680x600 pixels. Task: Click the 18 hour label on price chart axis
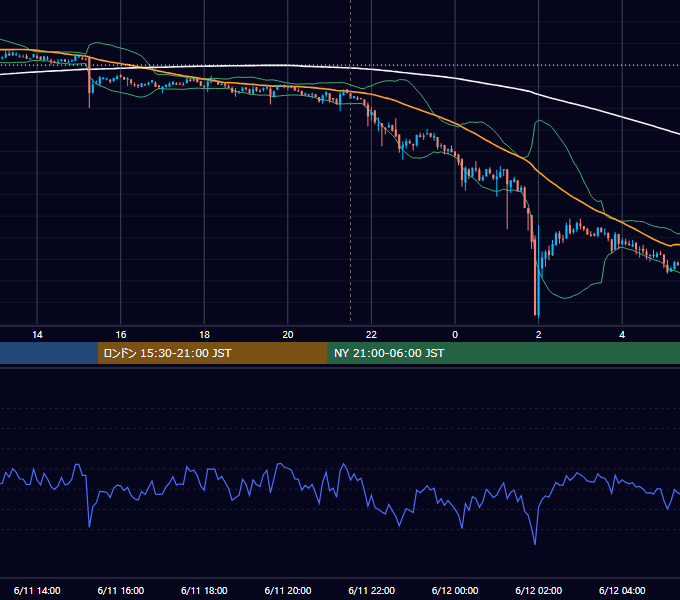coord(204,335)
